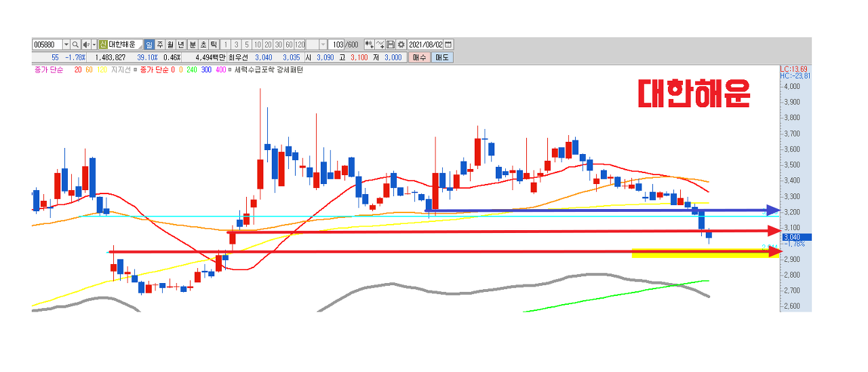Click the green 신 badge icon
868x372 pixels.
(x=103, y=44)
